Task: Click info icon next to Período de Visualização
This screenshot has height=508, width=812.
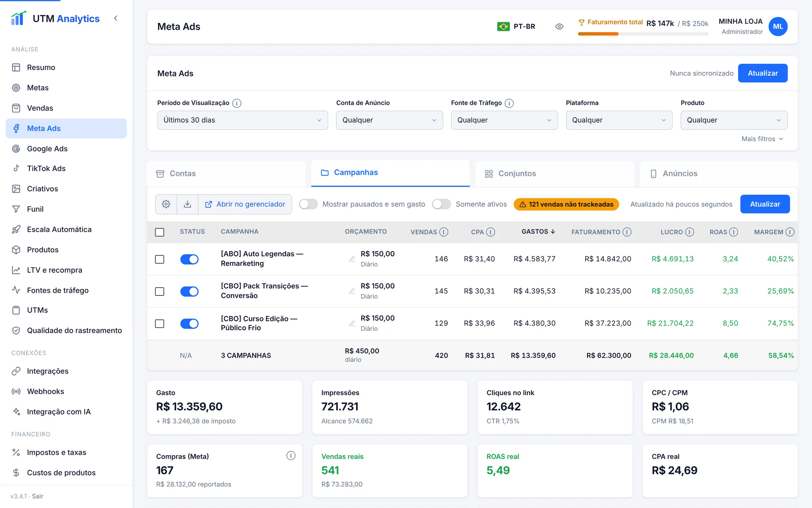Action: tap(237, 103)
